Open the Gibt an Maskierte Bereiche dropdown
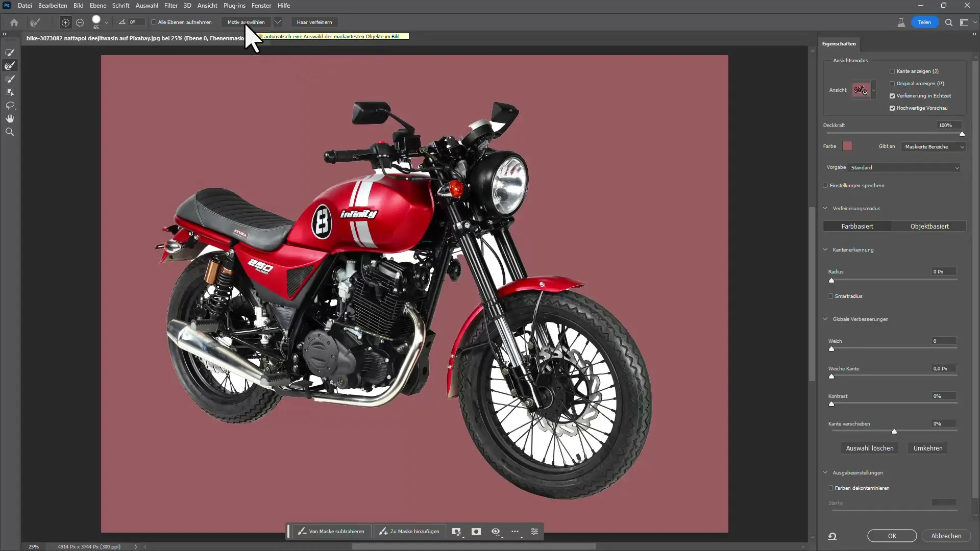980x551 pixels. pos(934,147)
